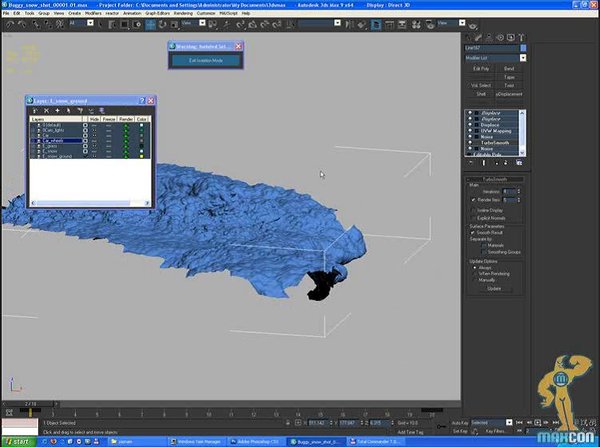Screen dimensions: 600x447
Task: Open the File menu
Action: 6,13
